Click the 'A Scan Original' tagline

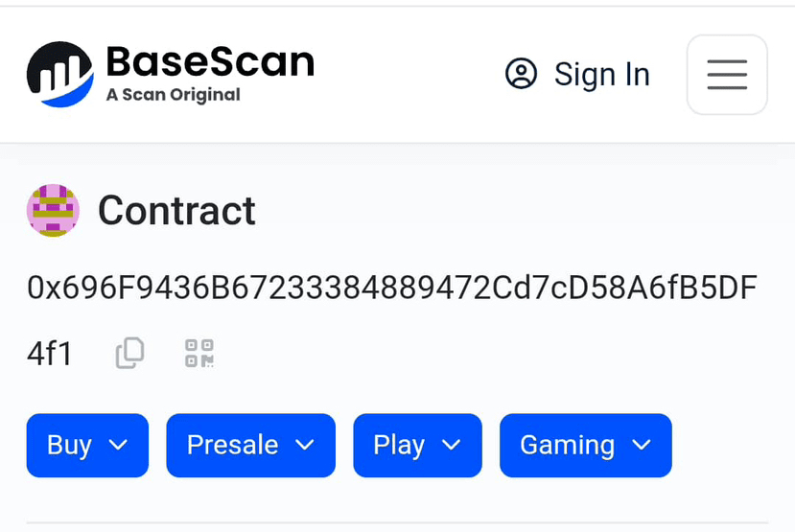point(173,95)
